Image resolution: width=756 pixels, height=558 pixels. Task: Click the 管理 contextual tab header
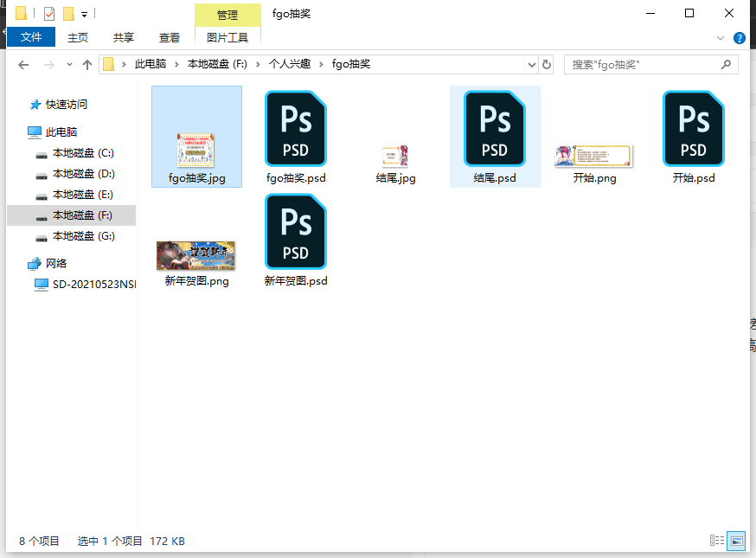(227, 15)
